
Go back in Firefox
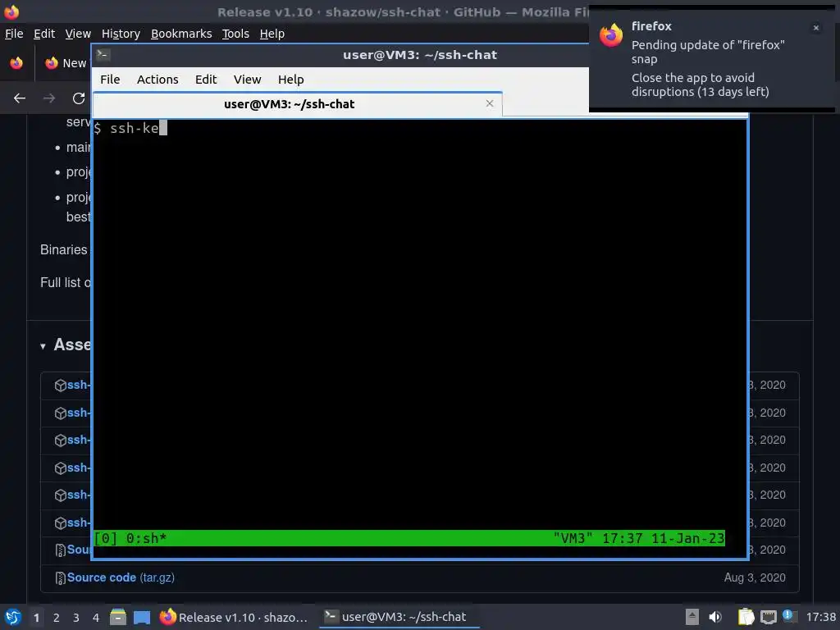click(x=20, y=98)
